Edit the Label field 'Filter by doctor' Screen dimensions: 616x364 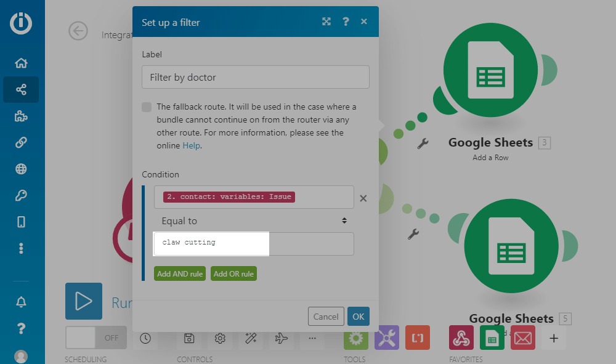coord(256,77)
